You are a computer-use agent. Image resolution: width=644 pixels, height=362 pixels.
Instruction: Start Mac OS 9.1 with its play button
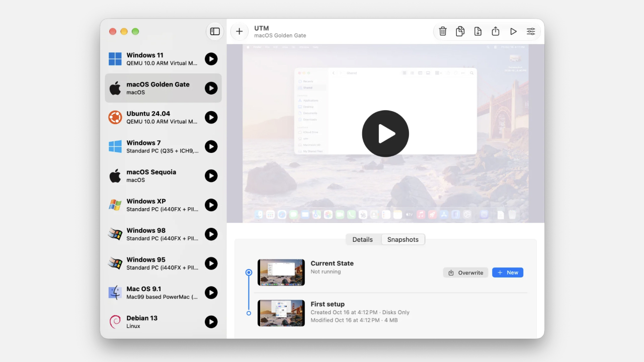[211, 292]
